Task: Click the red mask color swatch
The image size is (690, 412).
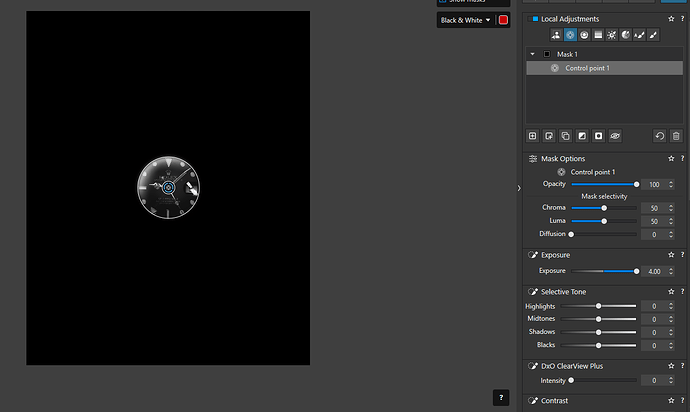Action: (x=503, y=20)
